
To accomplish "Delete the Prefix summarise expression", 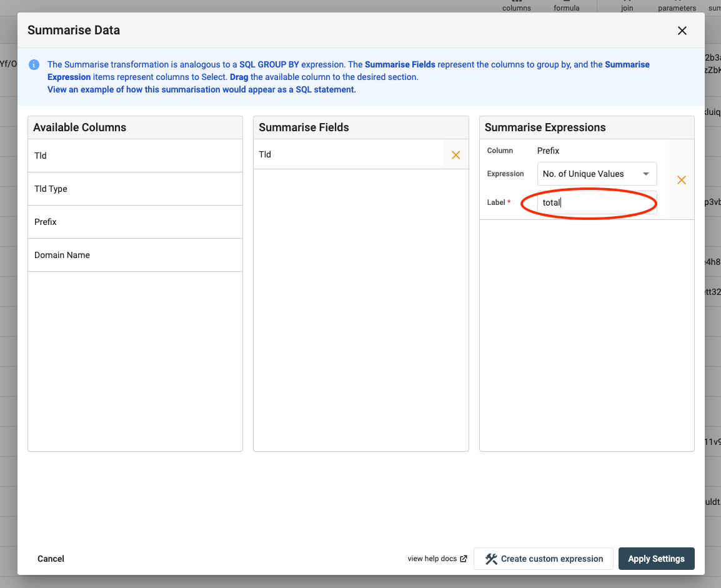I will click(681, 180).
